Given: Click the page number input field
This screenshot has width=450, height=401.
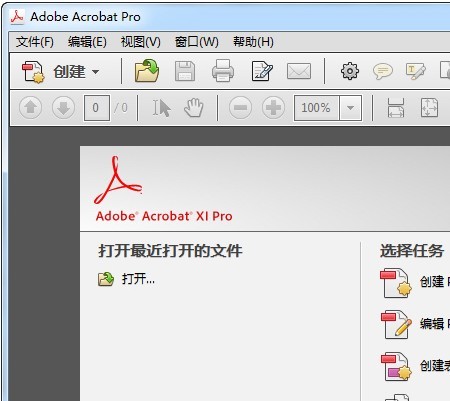Looking at the screenshot, I should pos(96,108).
